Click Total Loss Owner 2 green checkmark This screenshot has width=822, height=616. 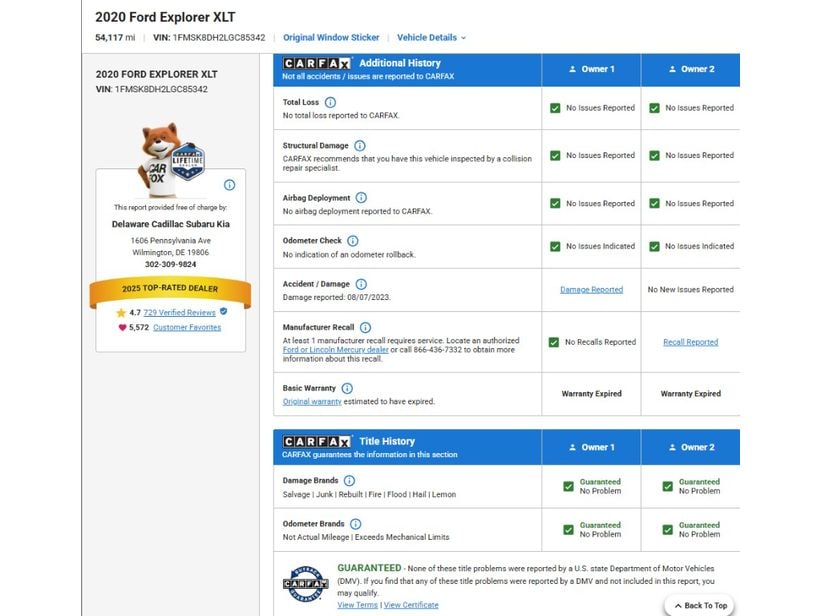[x=654, y=108]
